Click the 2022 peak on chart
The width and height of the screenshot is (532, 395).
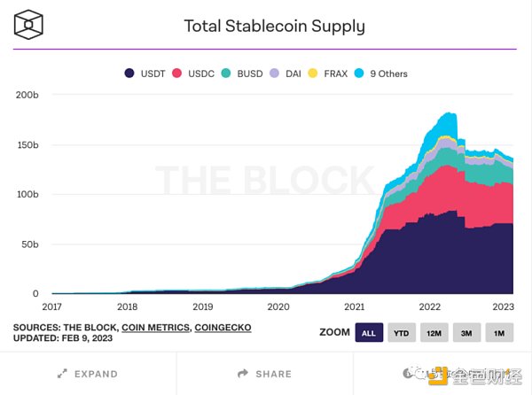coord(448,115)
